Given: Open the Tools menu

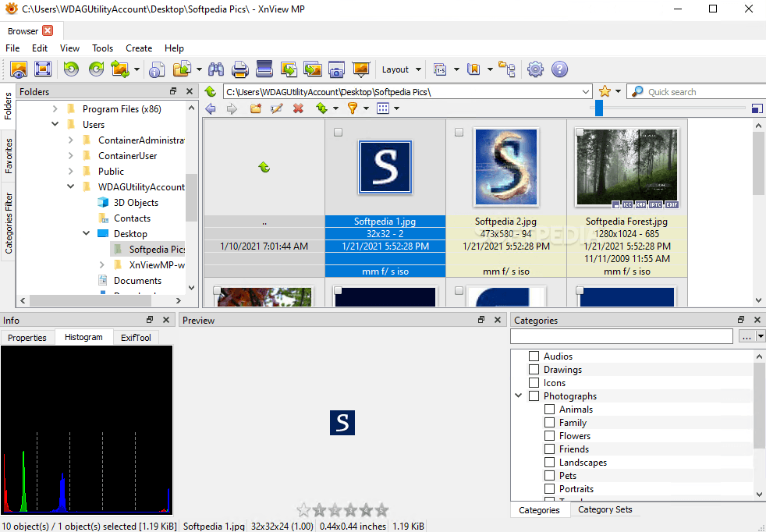Looking at the screenshot, I should (x=102, y=48).
